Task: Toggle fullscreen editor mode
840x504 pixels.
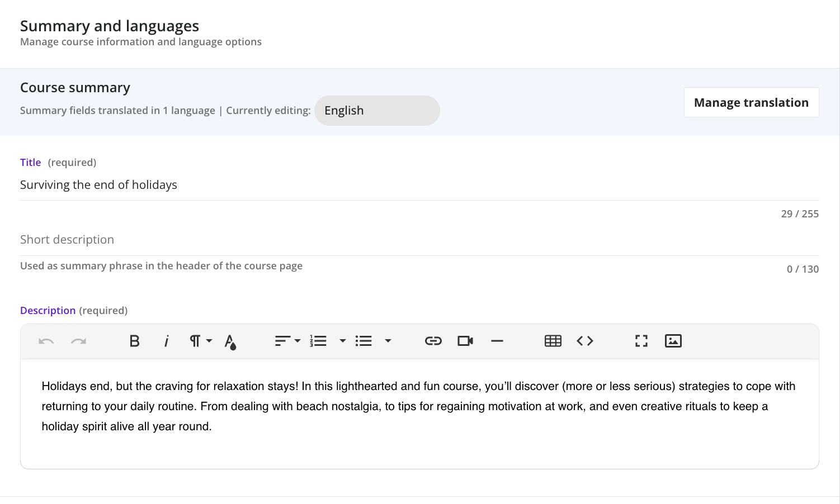Action: point(641,341)
